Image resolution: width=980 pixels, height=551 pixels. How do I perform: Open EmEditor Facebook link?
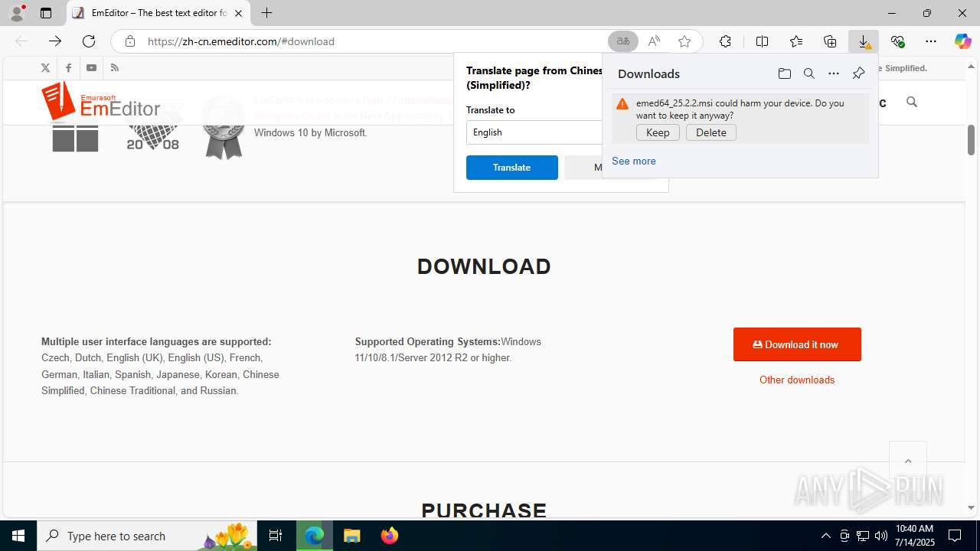point(68,67)
